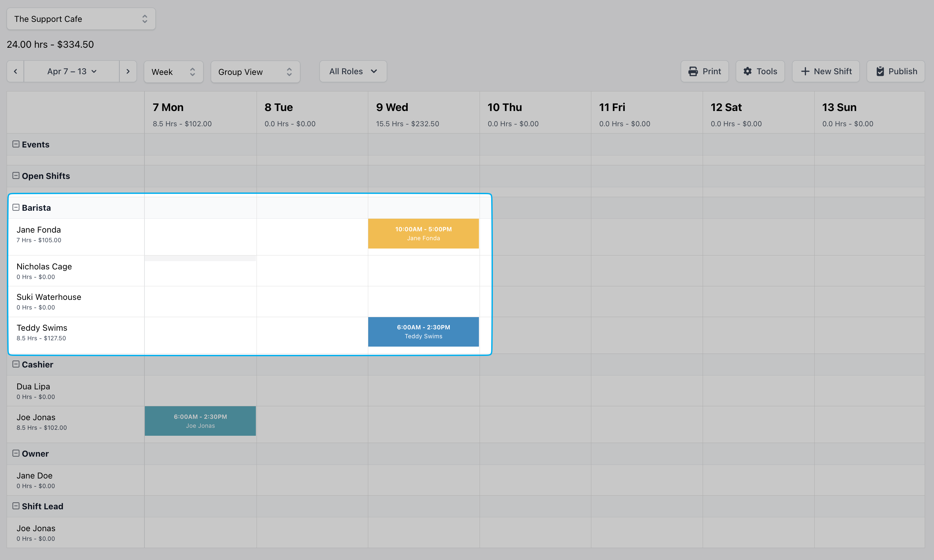Open the Week view selector
This screenshot has height=560, width=934.
(x=173, y=72)
